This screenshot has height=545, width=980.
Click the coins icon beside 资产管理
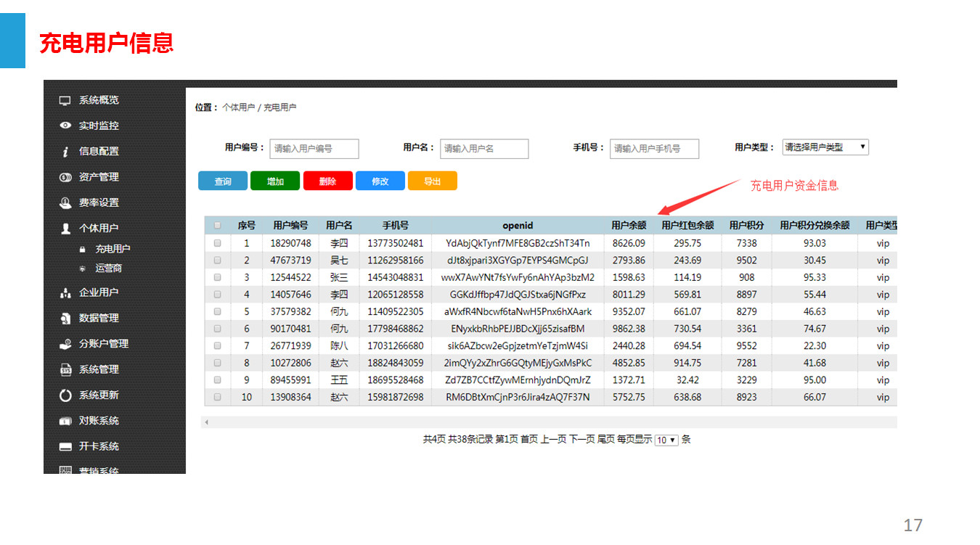pyautogui.click(x=65, y=177)
